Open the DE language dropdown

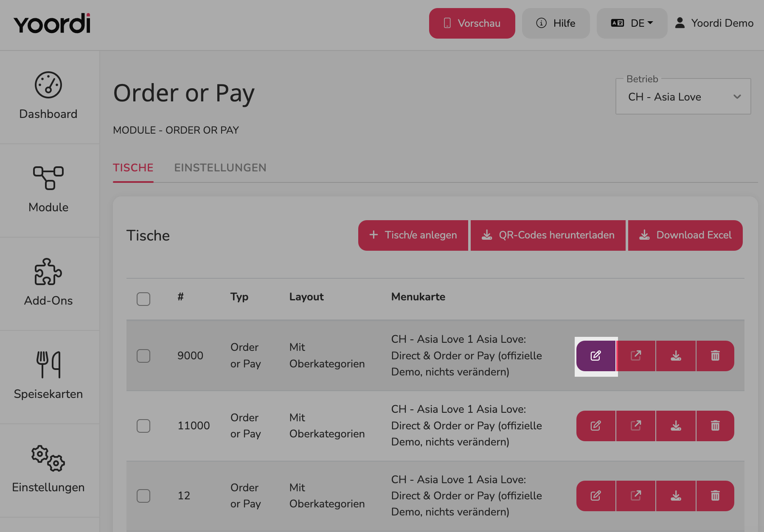click(x=632, y=23)
